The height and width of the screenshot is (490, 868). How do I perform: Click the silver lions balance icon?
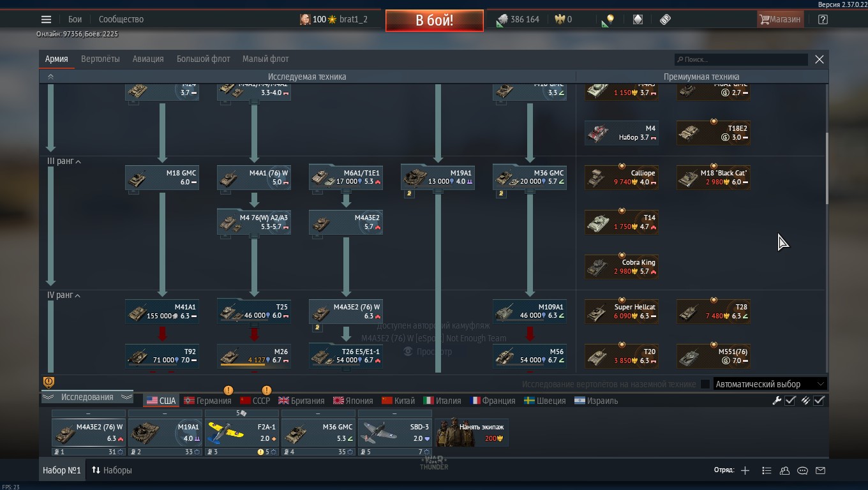click(x=502, y=19)
